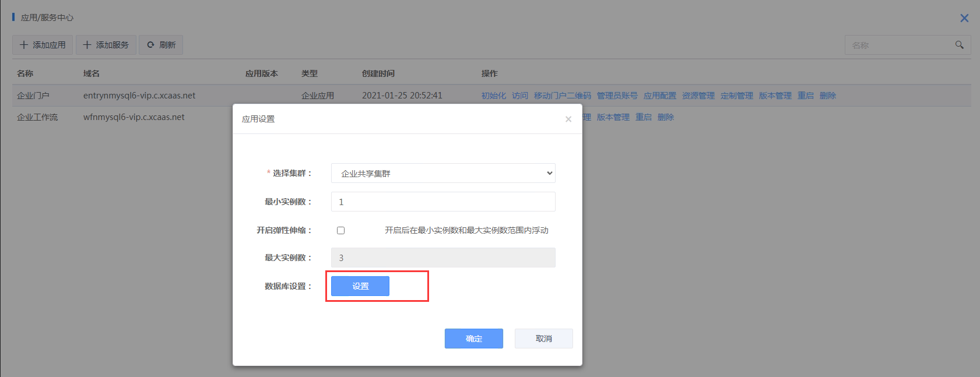Open 应用配置 for 企业门户

click(659, 96)
